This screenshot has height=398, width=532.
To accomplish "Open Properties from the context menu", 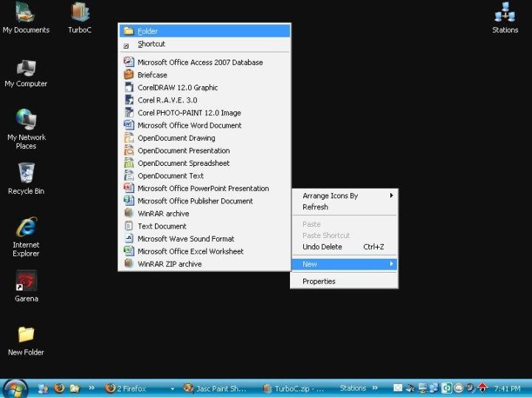I will tap(345, 281).
